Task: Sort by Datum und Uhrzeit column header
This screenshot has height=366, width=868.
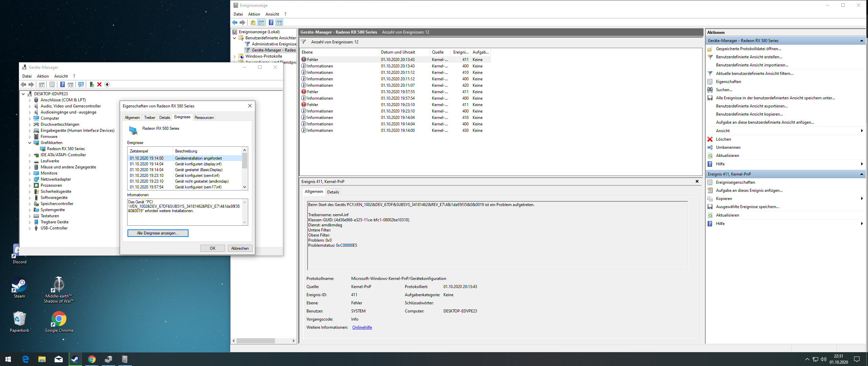Action: (404, 52)
